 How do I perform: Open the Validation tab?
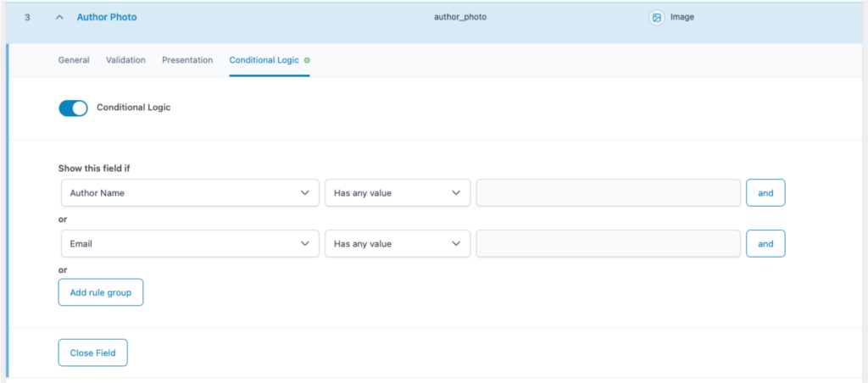pos(125,60)
